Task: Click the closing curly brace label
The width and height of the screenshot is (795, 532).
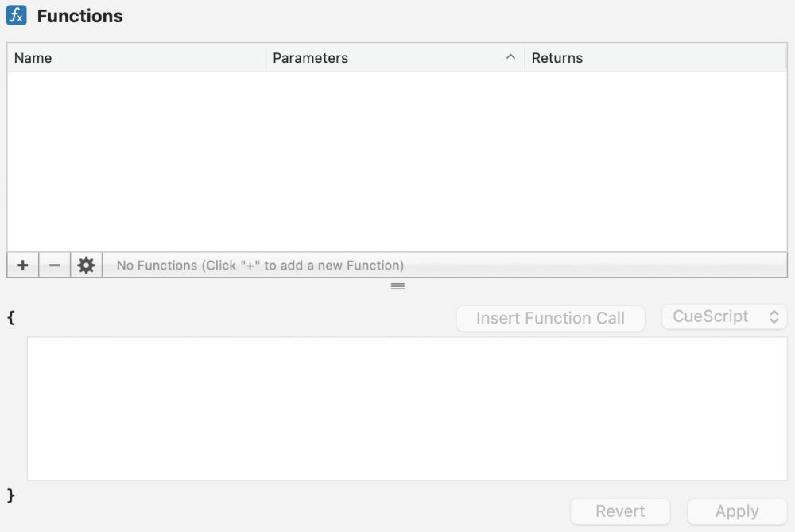Action: (x=11, y=495)
